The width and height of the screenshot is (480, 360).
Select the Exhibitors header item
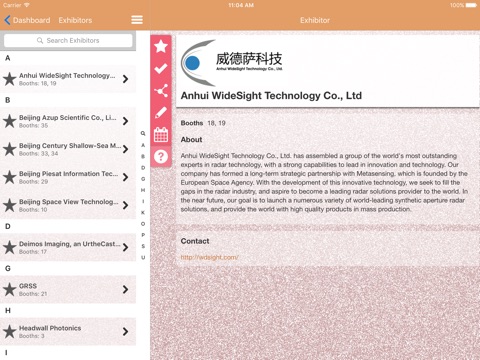tap(75, 20)
